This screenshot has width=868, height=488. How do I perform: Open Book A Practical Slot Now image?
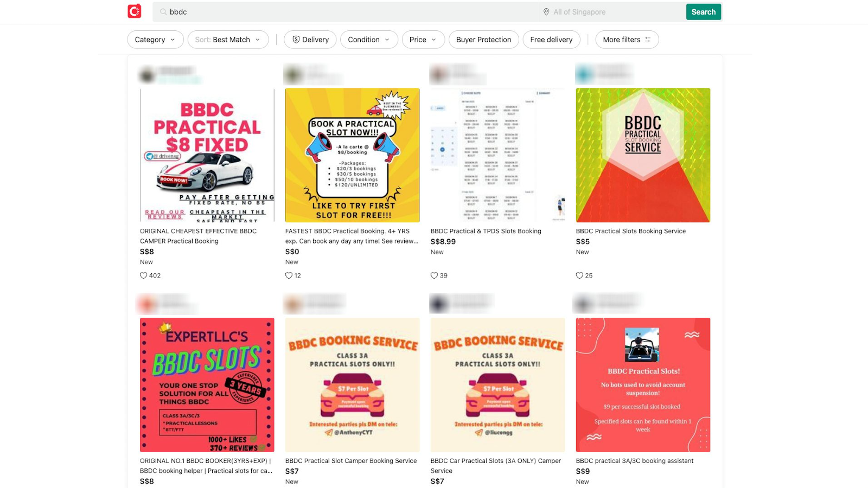pos(353,155)
